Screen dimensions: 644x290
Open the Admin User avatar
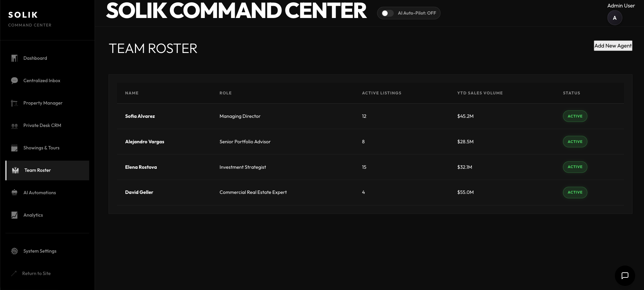pos(614,18)
